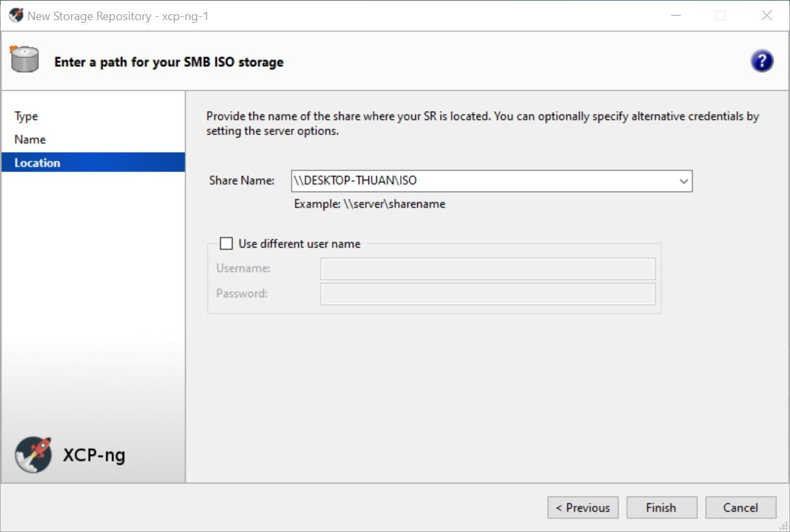
Task: Cancel the storage repository wizard
Action: click(x=741, y=508)
